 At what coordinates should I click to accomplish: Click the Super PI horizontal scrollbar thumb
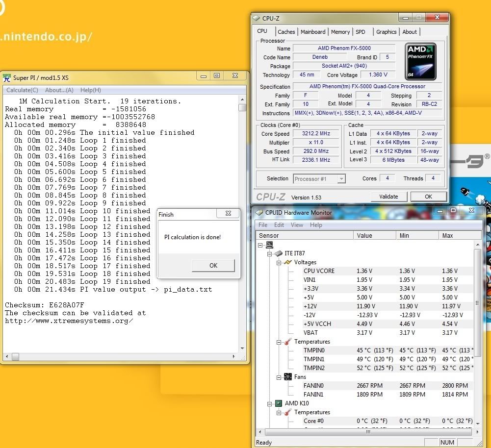pos(15,357)
